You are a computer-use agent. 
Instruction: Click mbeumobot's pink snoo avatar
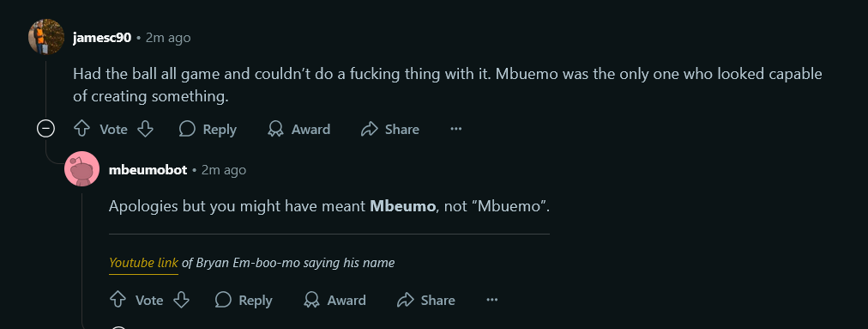(x=82, y=168)
